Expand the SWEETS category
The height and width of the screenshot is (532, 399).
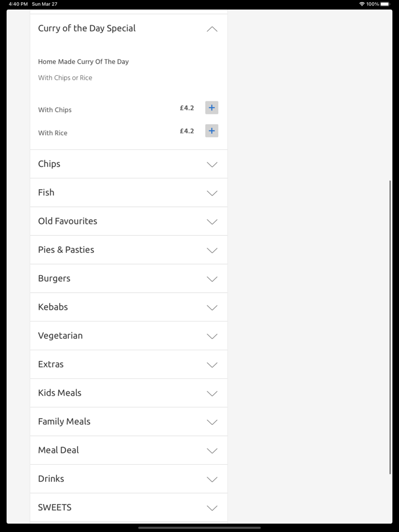coord(55,507)
